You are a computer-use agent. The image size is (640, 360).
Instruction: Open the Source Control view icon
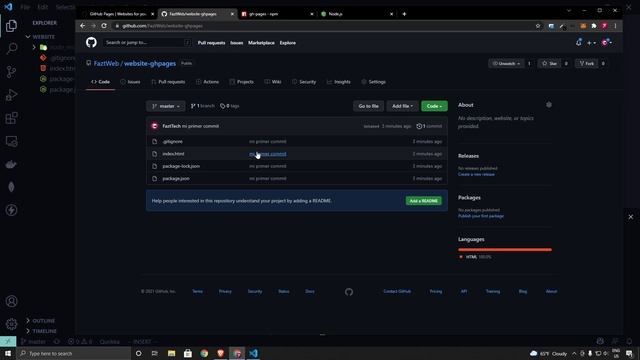(x=11, y=72)
